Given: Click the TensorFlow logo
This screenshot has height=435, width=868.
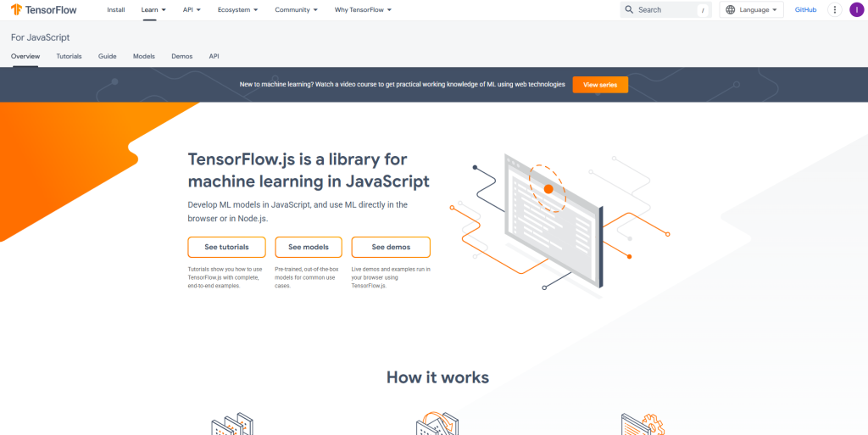Looking at the screenshot, I should [44, 9].
